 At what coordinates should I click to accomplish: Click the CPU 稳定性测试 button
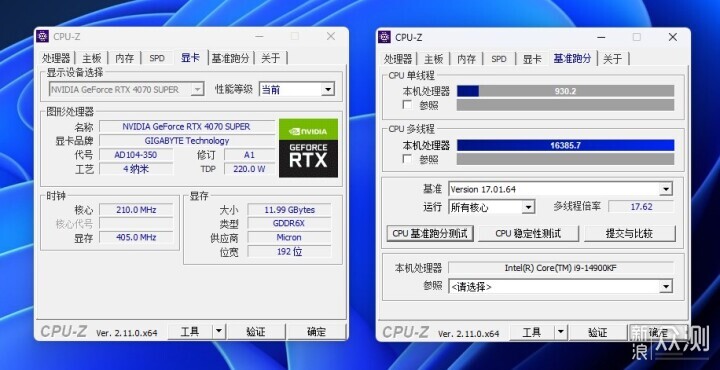click(529, 234)
